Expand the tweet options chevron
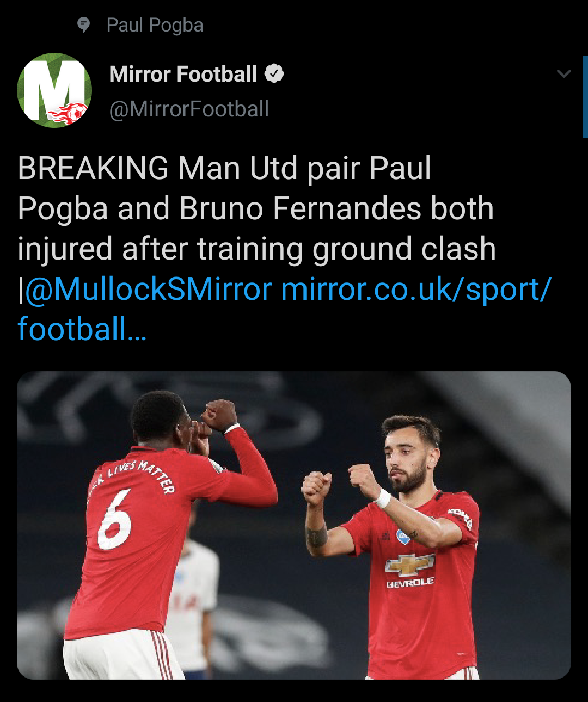Image resolution: width=588 pixels, height=702 pixels. pos(564,73)
